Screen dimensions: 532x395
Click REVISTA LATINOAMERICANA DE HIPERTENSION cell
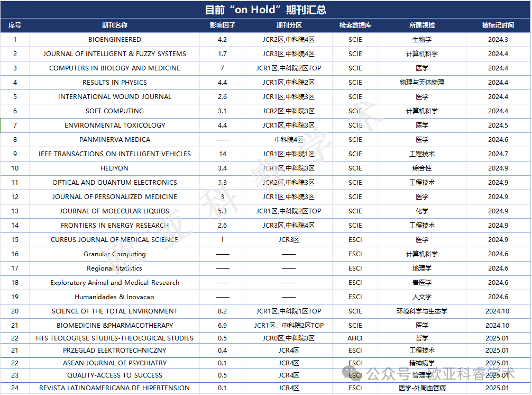point(115,388)
